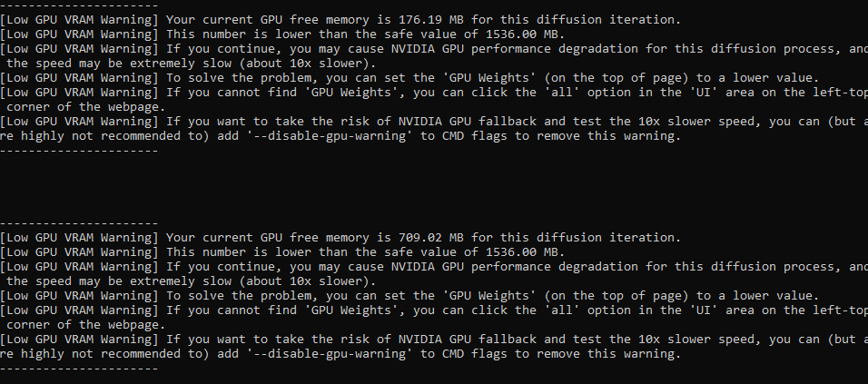Click 'If you cannot find' in the 709.02 MB block

tap(232, 310)
